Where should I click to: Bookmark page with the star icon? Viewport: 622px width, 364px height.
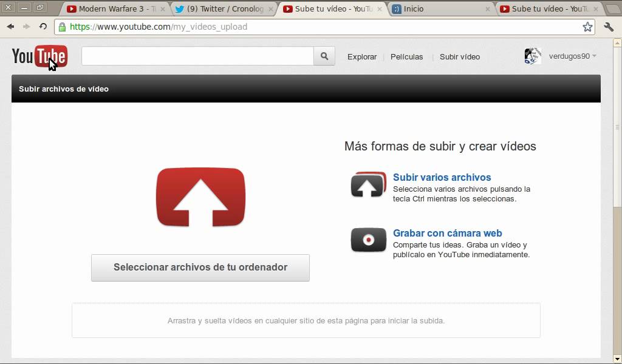click(587, 27)
